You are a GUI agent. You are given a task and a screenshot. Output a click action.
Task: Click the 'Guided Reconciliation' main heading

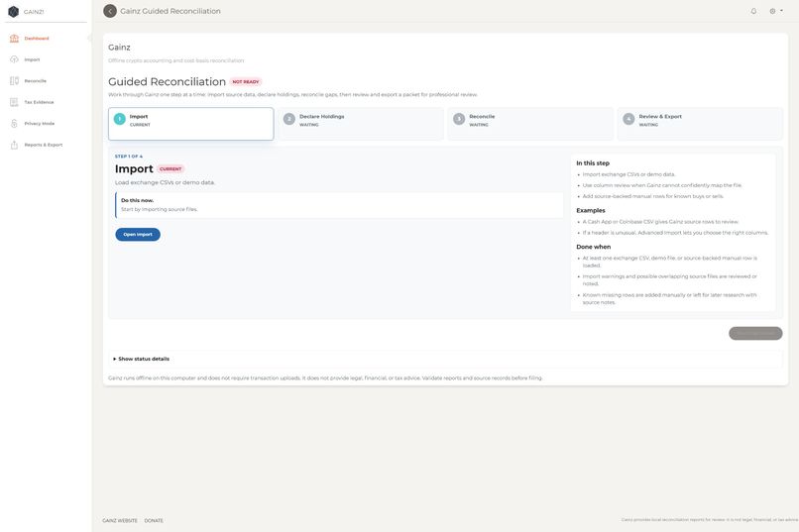[x=167, y=82]
